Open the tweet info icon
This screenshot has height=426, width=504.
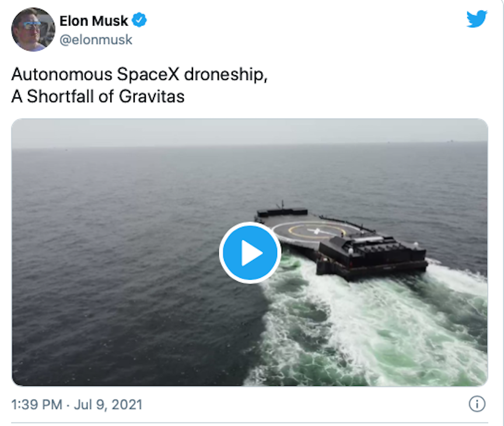pos(477,404)
